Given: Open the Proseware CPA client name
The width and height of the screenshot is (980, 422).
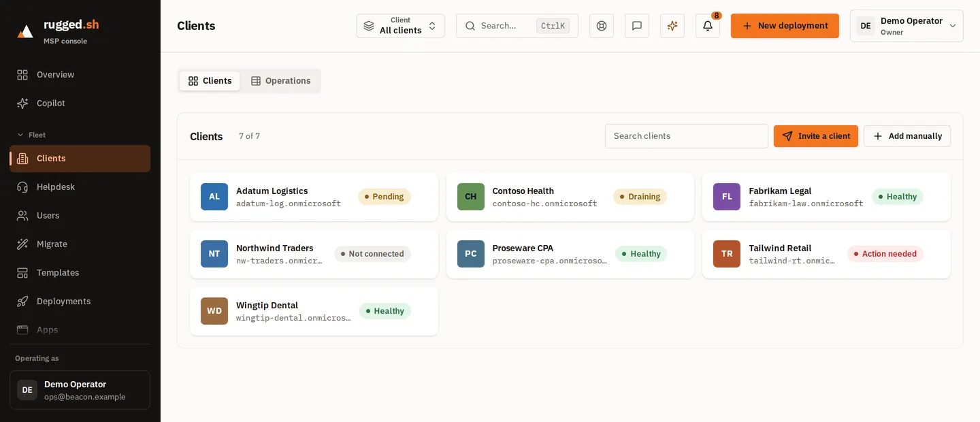Looking at the screenshot, I should (x=523, y=248).
